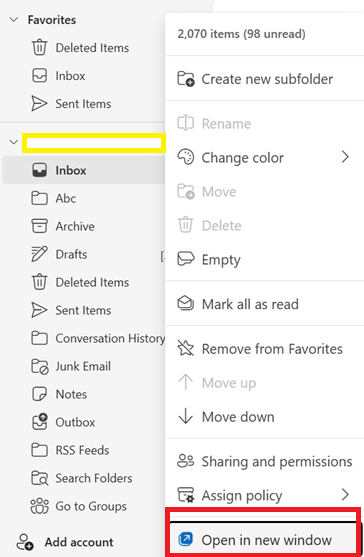Click the Abc folder icon
The height and width of the screenshot is (557, 364).
(x=39, y=198)
